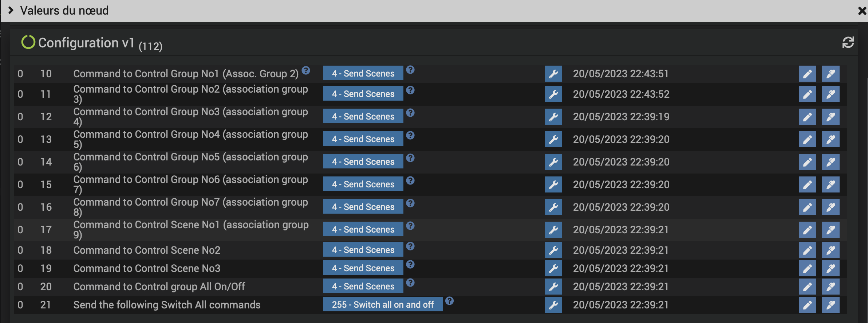Click the wrench icon for parameter 18
This screenshot has height=323, width=868.
pyautogui.click(x=553, y=250)
